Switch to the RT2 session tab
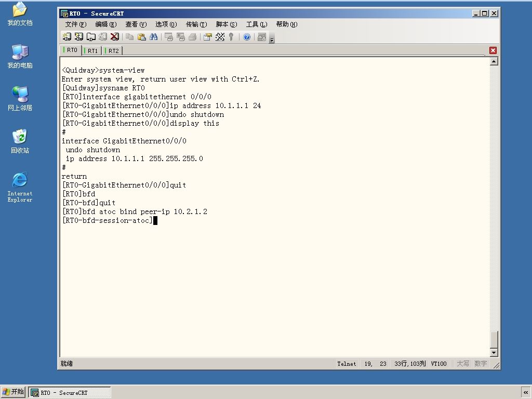The image size is (532, 399). point(113,50)
